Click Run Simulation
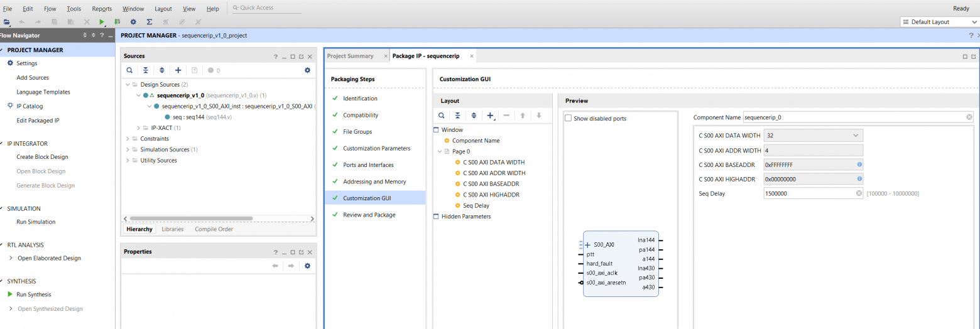980x329 pixels. pyautogui.click(x=36, y=222)
